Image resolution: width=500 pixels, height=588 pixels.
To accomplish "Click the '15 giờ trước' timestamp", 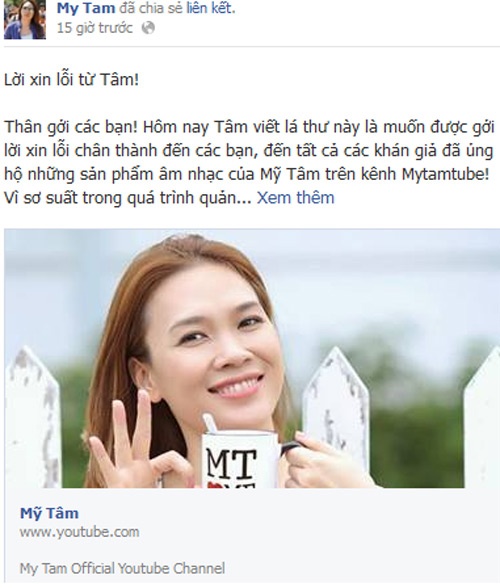I will 95,28.
